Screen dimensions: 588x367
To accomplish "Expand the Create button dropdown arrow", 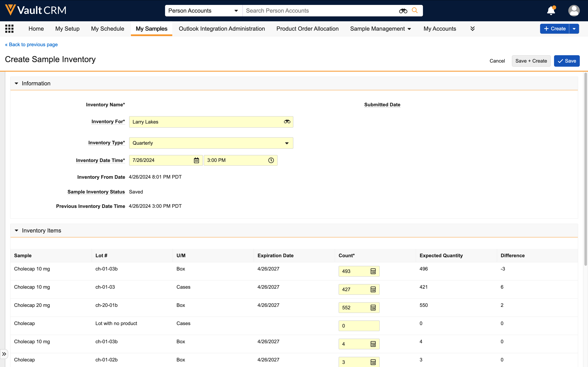I will tap(574, 29).
